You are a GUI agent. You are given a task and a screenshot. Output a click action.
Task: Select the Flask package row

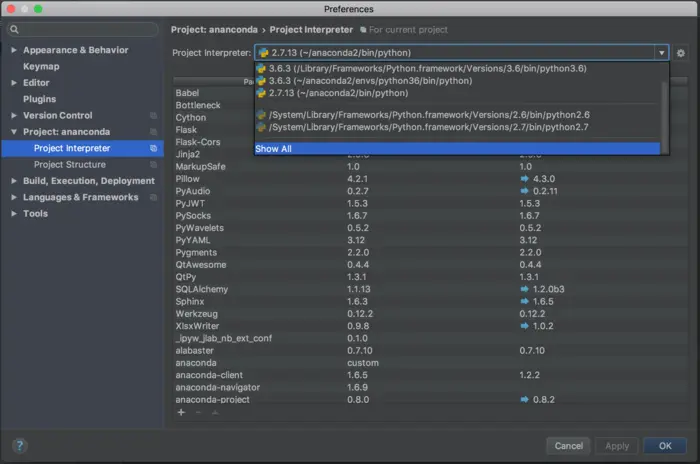[x=214, y=130]
